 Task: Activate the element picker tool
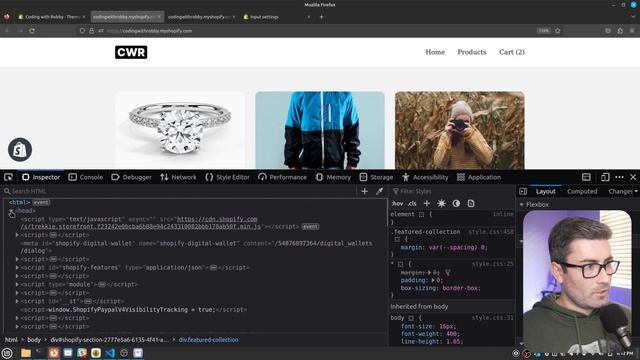pos(8,177)
